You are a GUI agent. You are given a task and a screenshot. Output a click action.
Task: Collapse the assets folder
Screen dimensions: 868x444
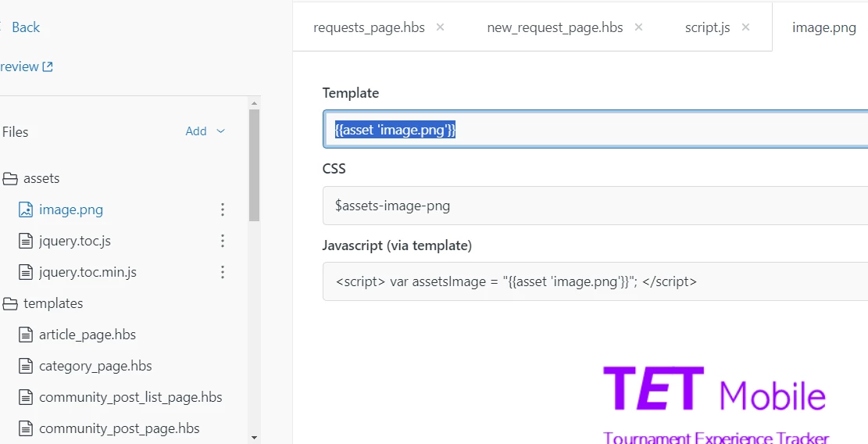(41, 178)
